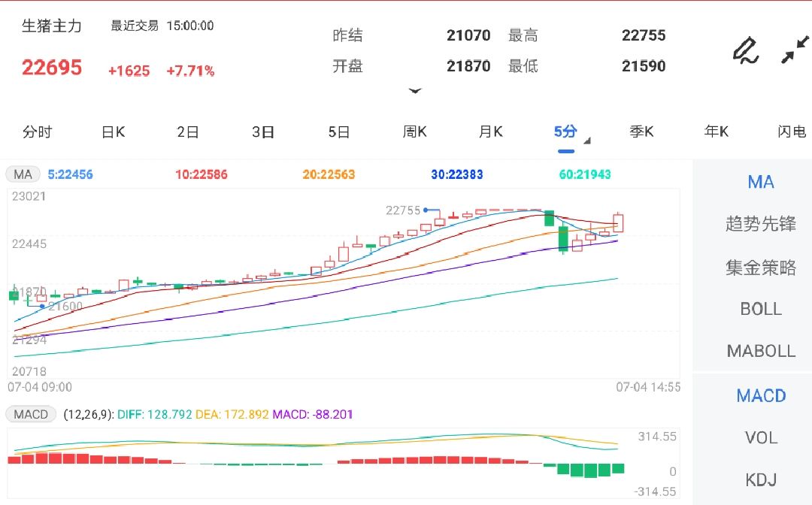Select the 5分 five-minute tab

click(565, 132)
